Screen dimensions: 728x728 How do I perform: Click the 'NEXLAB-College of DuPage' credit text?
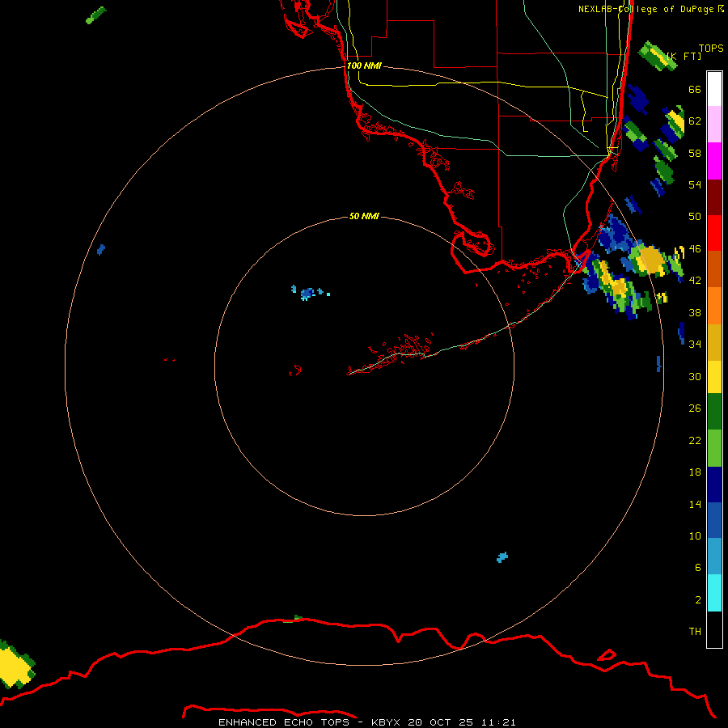point(645,9)
